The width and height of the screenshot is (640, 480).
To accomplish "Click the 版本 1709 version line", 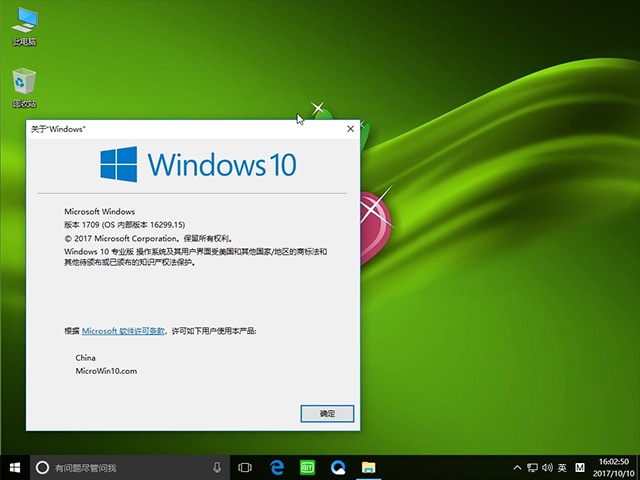I will [x=124, y=224].
